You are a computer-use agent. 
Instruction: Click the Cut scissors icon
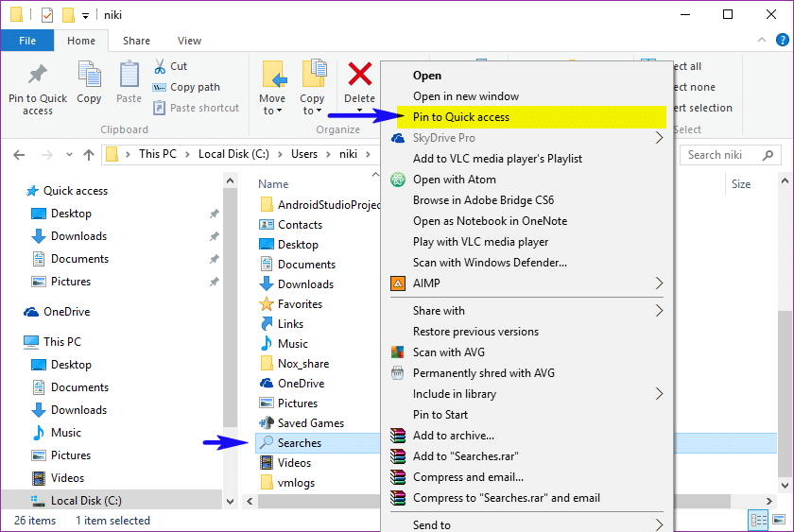click(160, 66)
